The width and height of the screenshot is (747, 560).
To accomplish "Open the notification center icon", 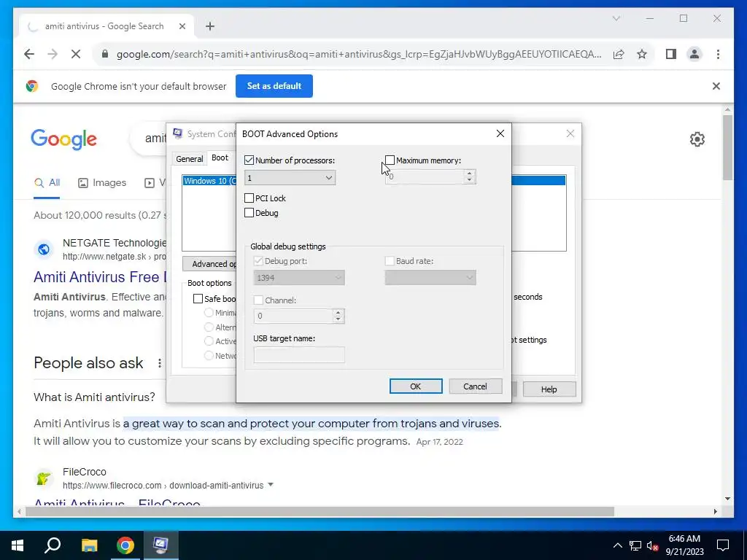I will (x=723, y=545).
